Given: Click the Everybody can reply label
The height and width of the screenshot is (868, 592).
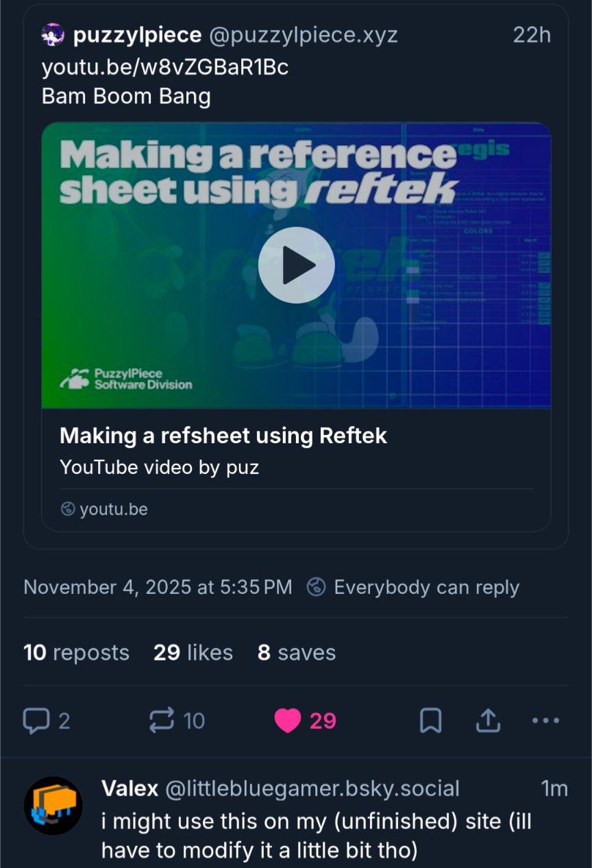Looking at the screenshot, I should [426, 587].
